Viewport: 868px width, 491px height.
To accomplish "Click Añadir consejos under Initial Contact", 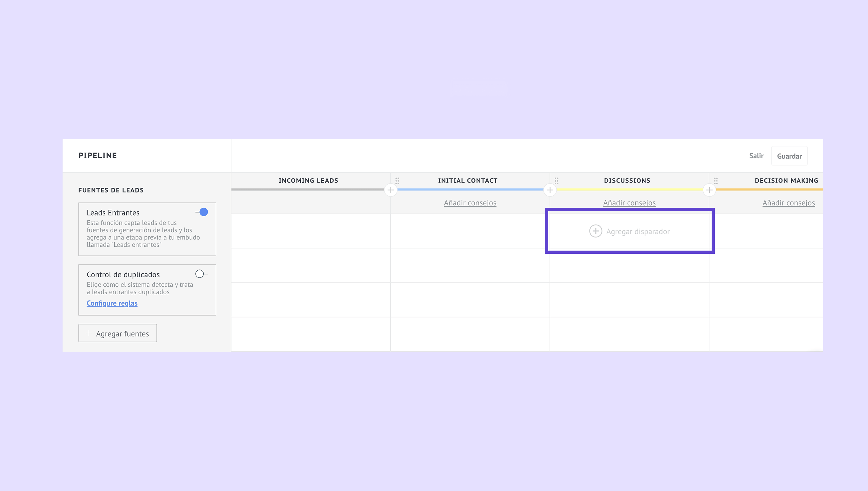I will 470,203.
